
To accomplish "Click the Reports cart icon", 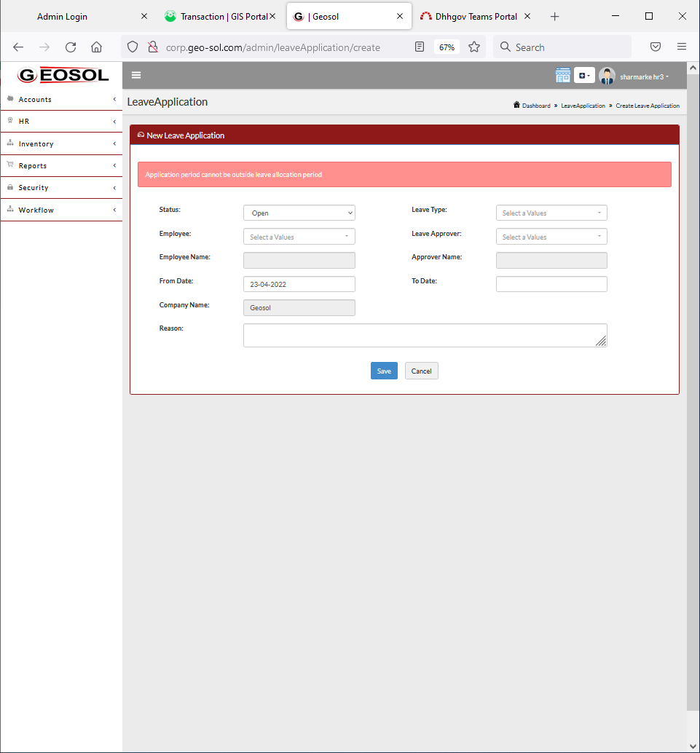I will point(10,165).
